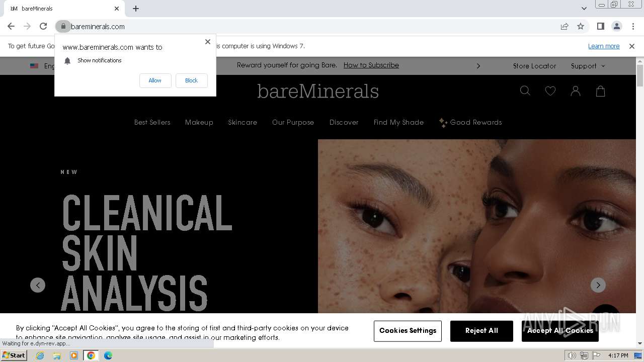Open the side panel icon
Viewport: 644px width, 362px height.
pos(600,26)
